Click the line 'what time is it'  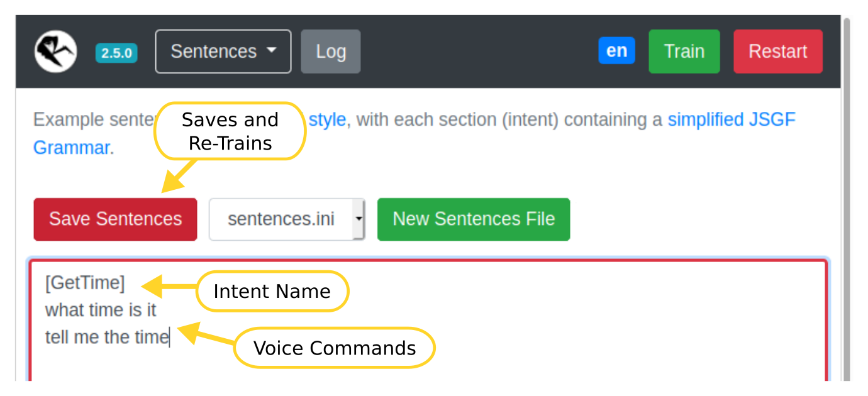[101, 310]
